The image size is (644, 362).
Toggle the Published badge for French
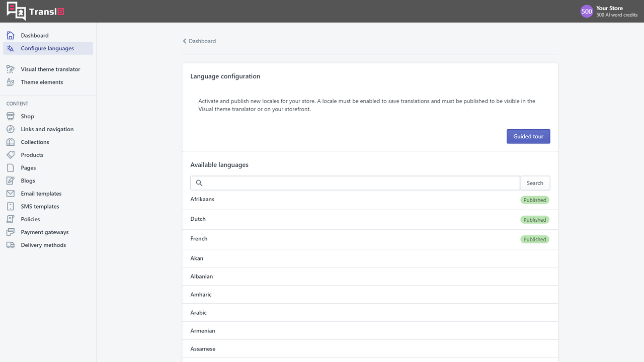click(x=534, y=239)
